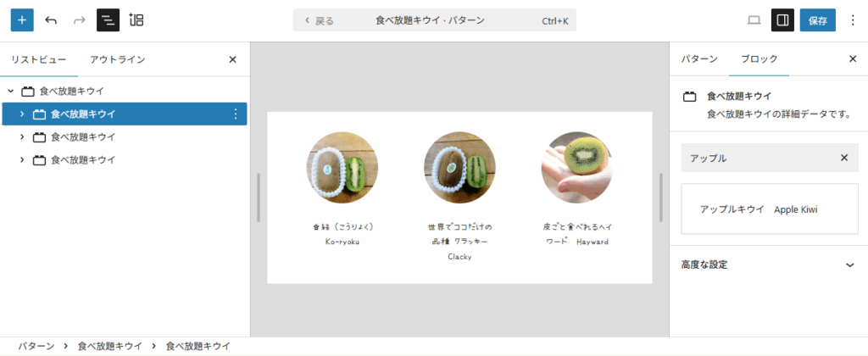The height and width of the screenshot is (356, 868).
Task: Close the list view panel
Action: 232,59
